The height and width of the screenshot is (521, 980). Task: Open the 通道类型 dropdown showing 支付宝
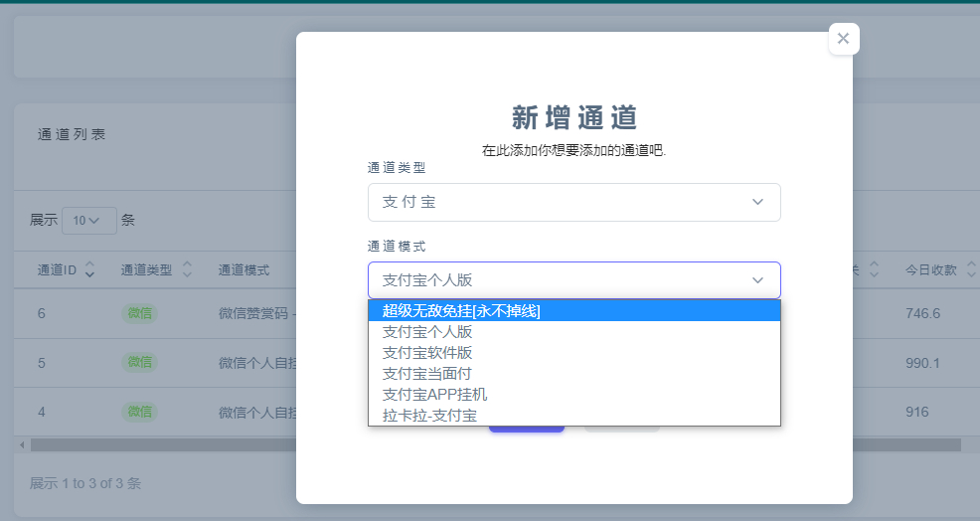coord(573,202)
